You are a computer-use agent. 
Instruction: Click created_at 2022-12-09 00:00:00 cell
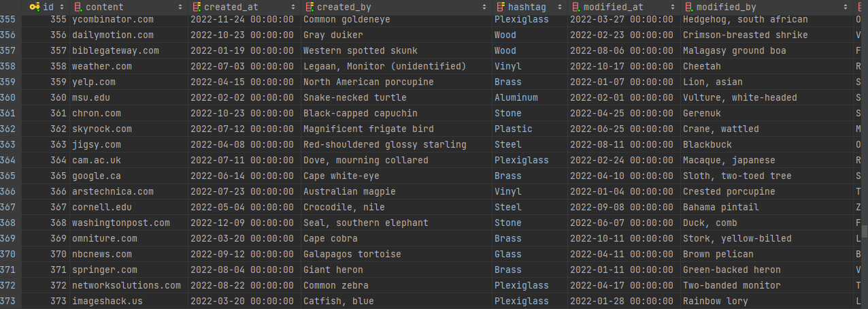[244, 223]
